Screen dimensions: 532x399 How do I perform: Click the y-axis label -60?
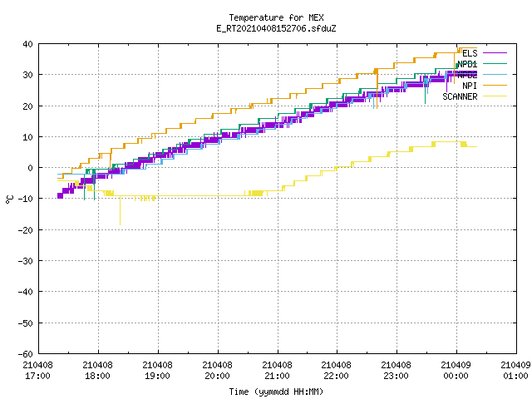[x=26, y=354]
